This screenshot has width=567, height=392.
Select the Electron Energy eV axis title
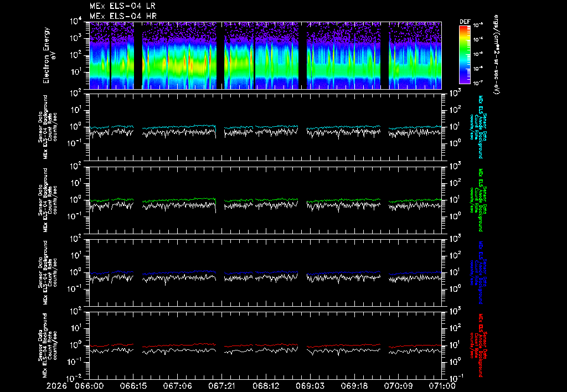tap(49, 55)
